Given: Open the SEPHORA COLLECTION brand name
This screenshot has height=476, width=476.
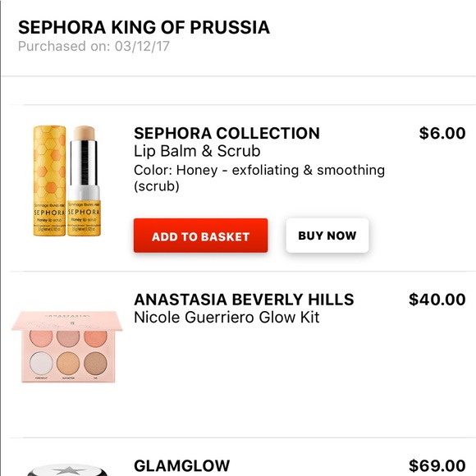Looking at the screenshot, I should pos(227,133).
